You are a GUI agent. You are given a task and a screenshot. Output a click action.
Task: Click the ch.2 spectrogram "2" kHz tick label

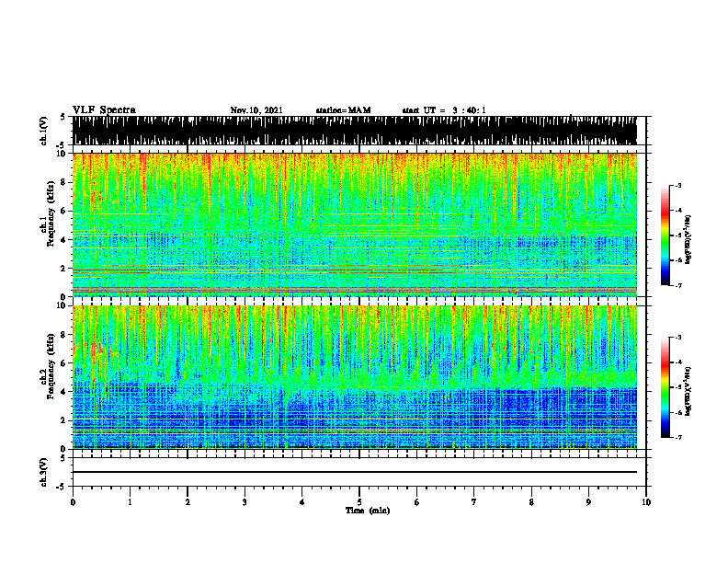click(64, 420)
